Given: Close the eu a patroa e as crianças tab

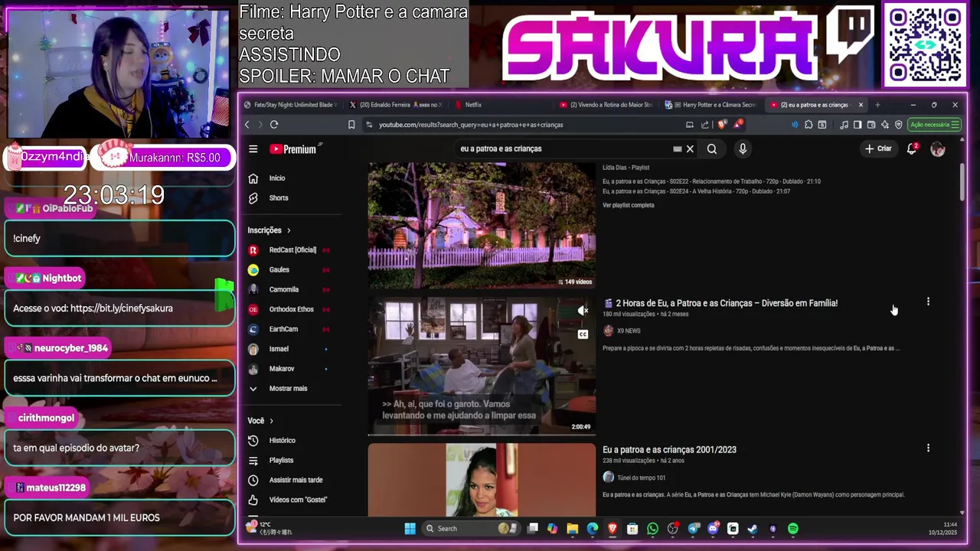Looking at the screenshot, I should pyautogui.click(x=861, y=105).
